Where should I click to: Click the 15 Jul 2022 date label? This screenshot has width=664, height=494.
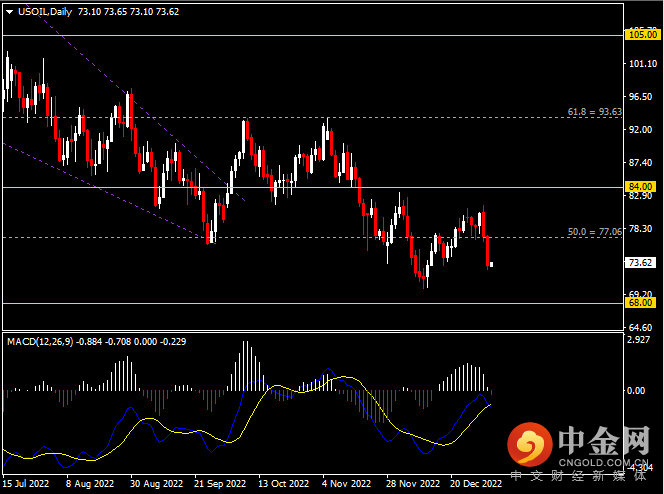tap(28, 483)
